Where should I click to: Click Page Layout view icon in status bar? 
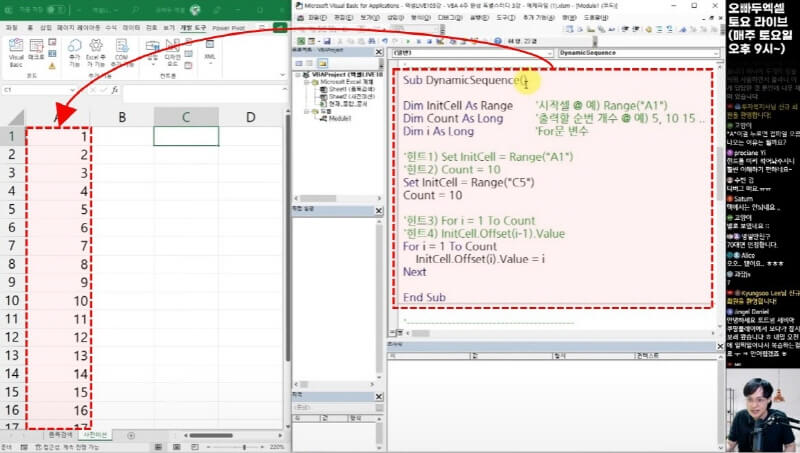point(177,447)
